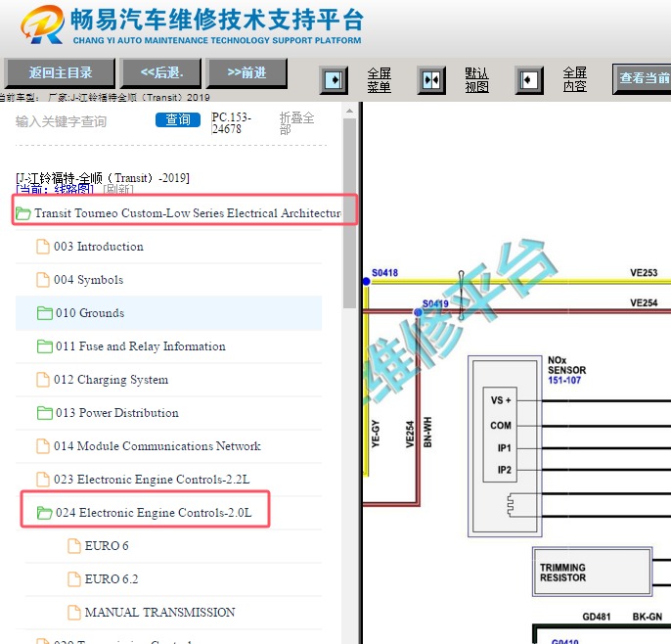
Task: Click the 012 Charging System file icon
Action: click(x=43, y=380)
